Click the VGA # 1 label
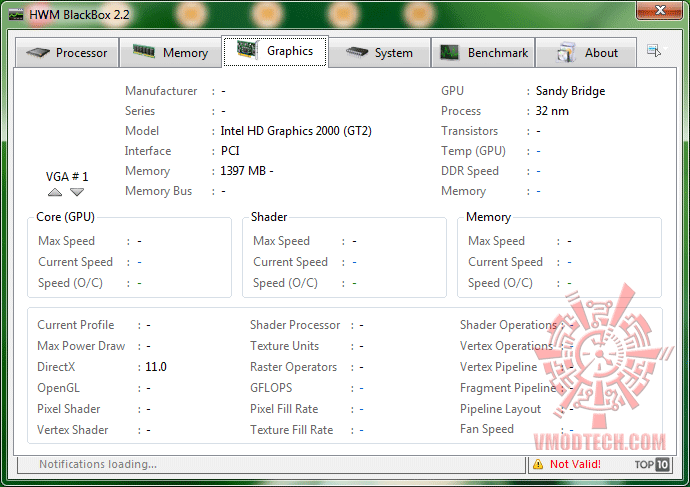This screenshot has width=690, height=487. tap(67, 177)
